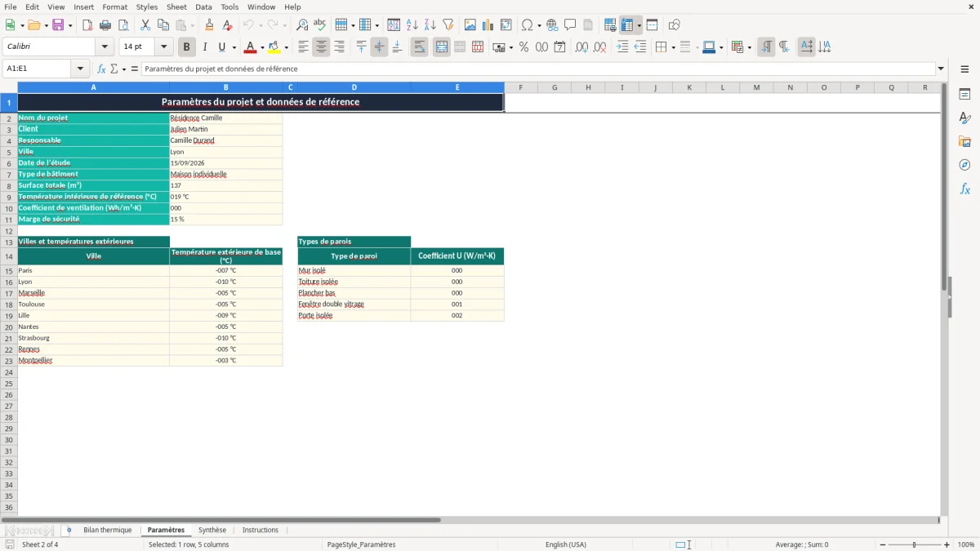Screen dimensions: 980x551
Task: Add a decimal place
Action: point(581,47)
